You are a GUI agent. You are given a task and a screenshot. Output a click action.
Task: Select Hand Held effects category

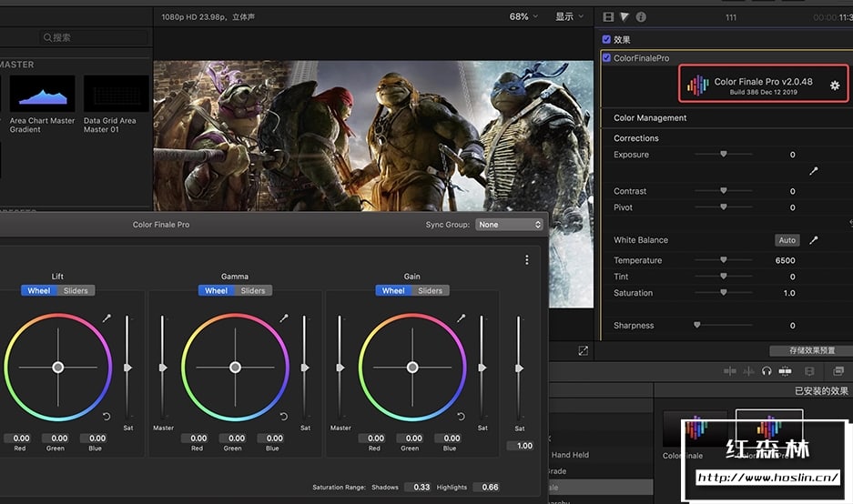[x=570, y=455]
